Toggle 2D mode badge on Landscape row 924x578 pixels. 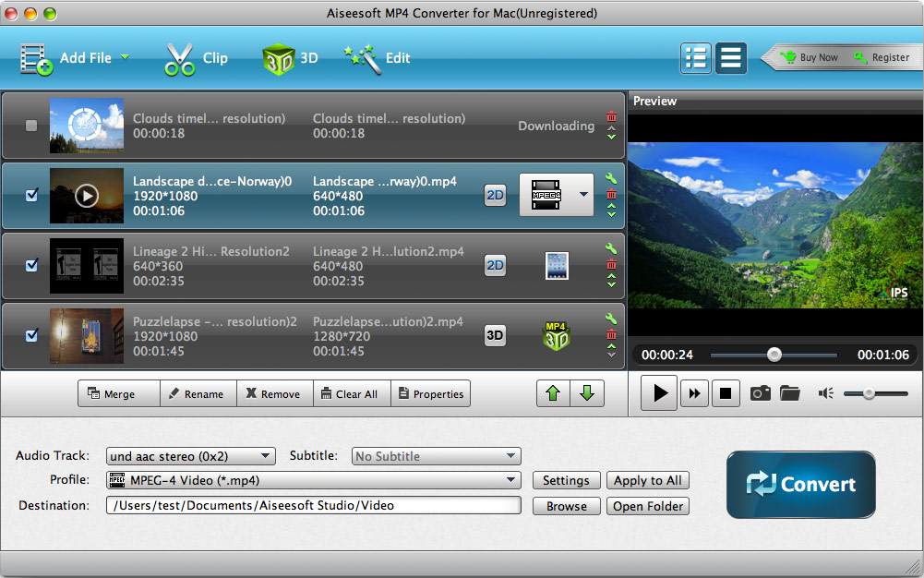click(495, 195)
